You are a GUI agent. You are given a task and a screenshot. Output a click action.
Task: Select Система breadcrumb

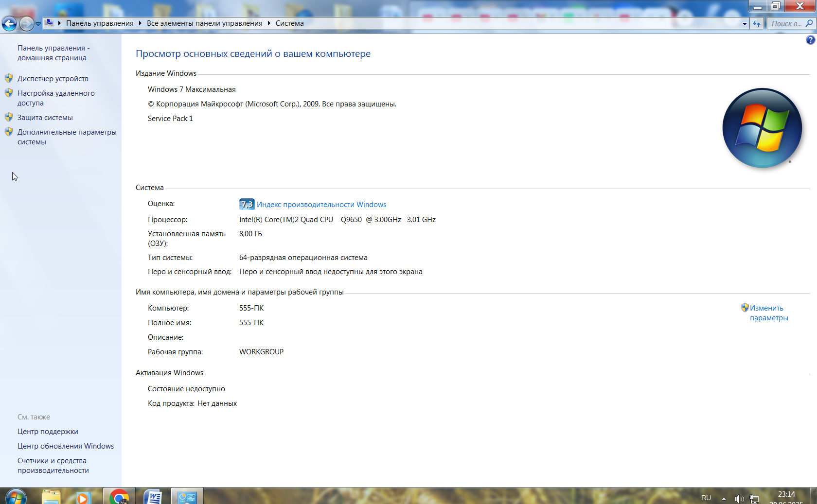289,23
